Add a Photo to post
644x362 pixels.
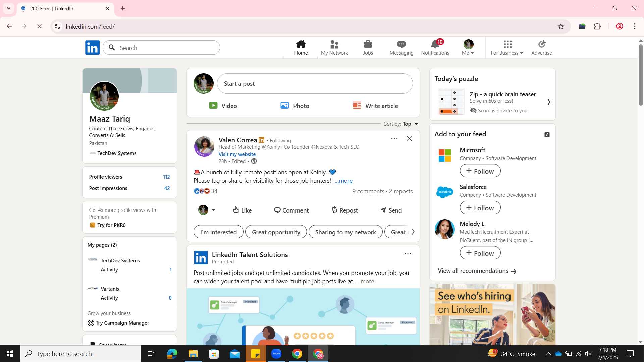[295, 106]
